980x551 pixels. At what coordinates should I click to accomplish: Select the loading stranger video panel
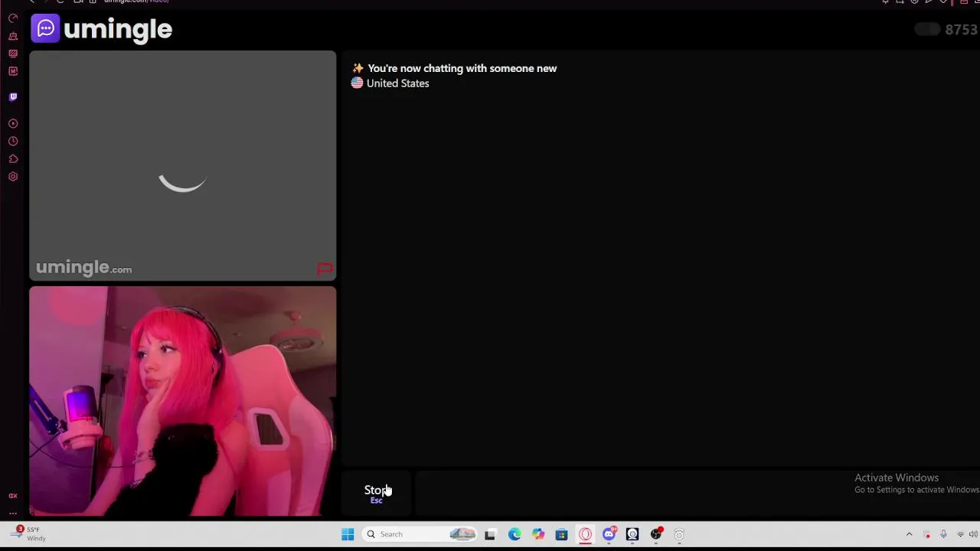182,166
